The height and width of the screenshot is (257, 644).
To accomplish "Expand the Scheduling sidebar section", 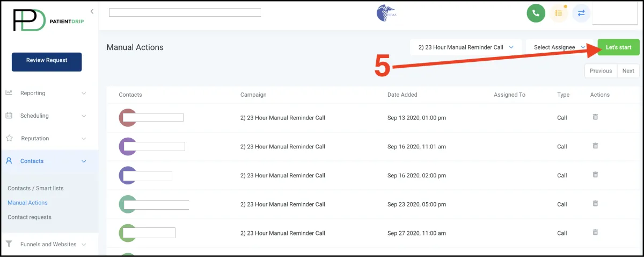I will [x=46, y=116].
